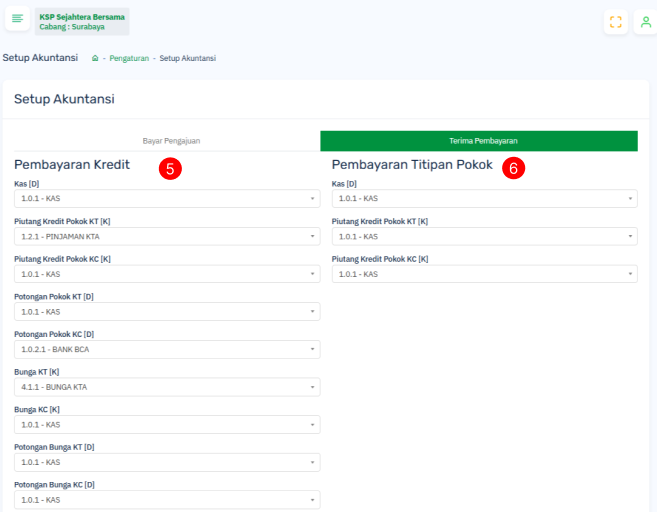Click the Pembayaran Titipan Pokok heading
The image size is (657, 512).
(x=412, y=165)
